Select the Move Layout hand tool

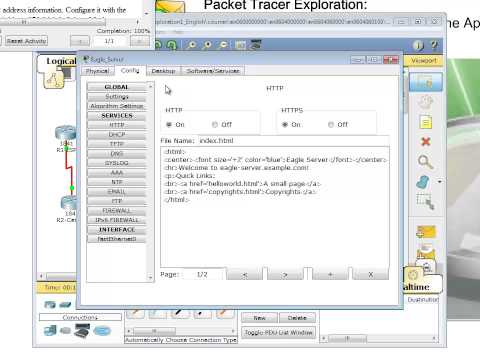tap(426, 102)
